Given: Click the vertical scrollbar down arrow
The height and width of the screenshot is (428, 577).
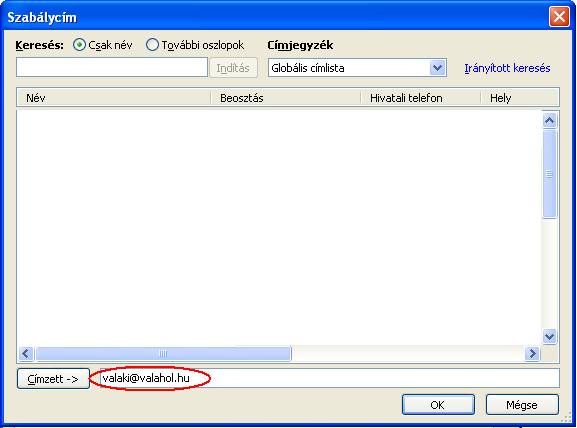Looking at the screenshot, I should coord(549,336).
